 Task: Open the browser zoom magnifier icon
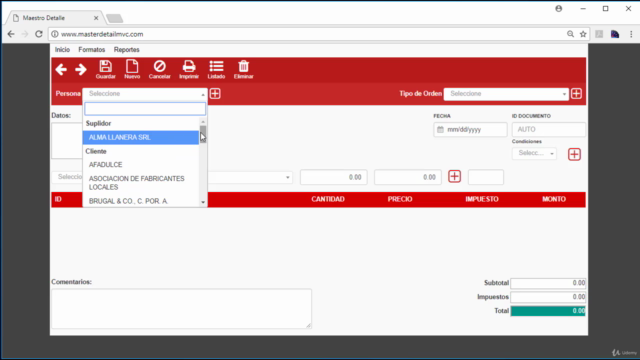(x=570, y=34)
